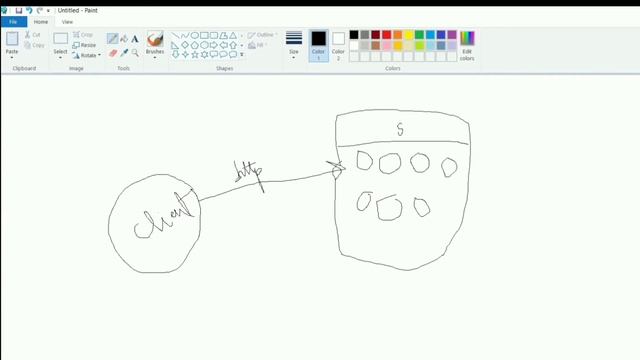Choose the Rectangle shape
The height and width of the screenshot is (360, 640).
[x=204, y=36]
